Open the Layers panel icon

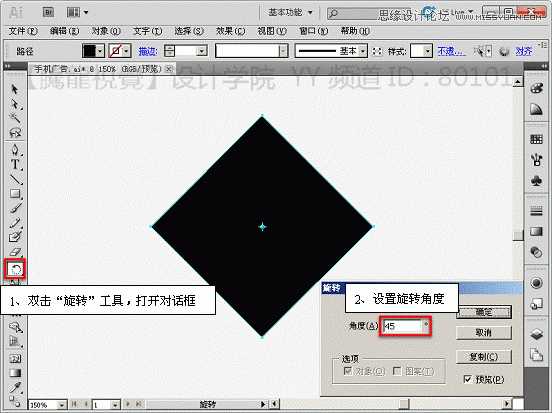pyautogui.click(x=536, y=334)
